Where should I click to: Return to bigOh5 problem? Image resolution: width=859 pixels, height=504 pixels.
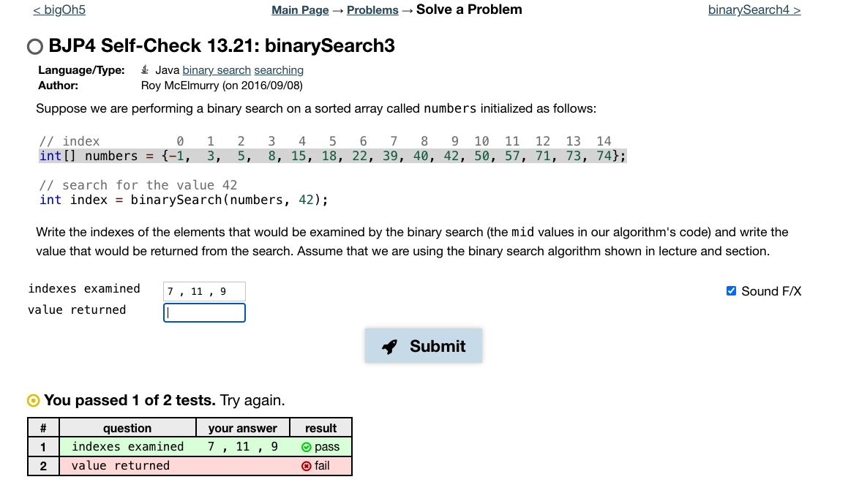click(x=58, y=10)
